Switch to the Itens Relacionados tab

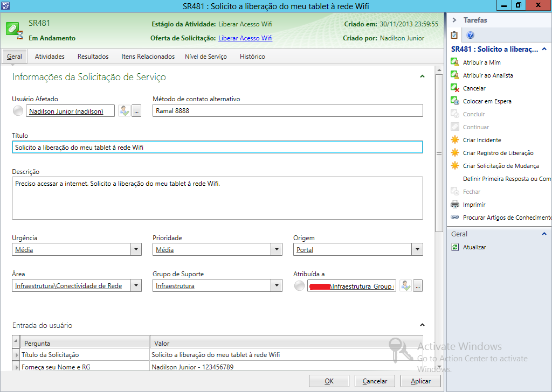pos(148,56)
